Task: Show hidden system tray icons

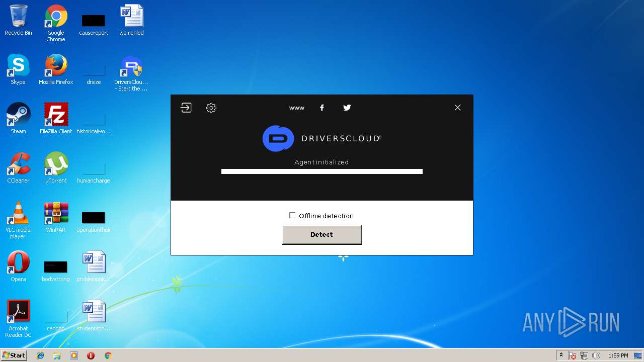Action: [x=561, y=355]
